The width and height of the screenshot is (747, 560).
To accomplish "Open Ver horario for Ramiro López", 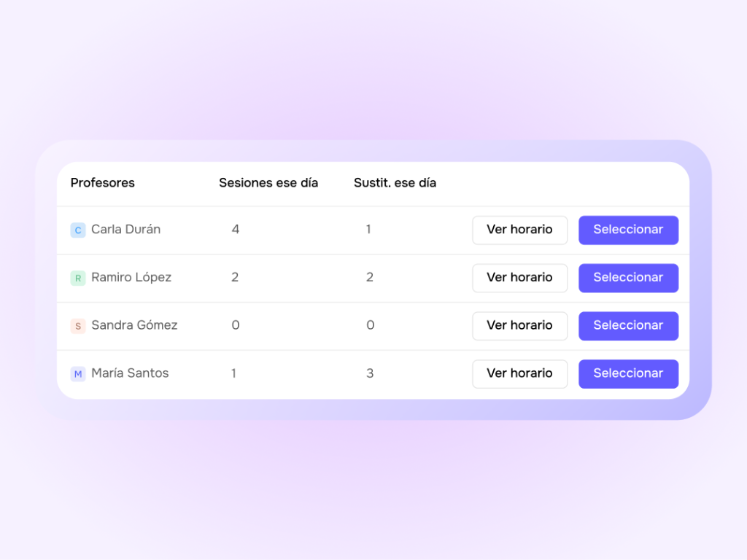I will pos(519,278).
